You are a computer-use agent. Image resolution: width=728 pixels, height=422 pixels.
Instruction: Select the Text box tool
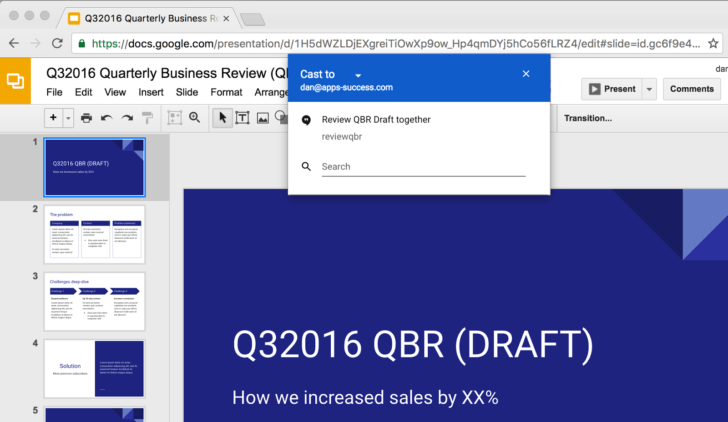[242, 118]
